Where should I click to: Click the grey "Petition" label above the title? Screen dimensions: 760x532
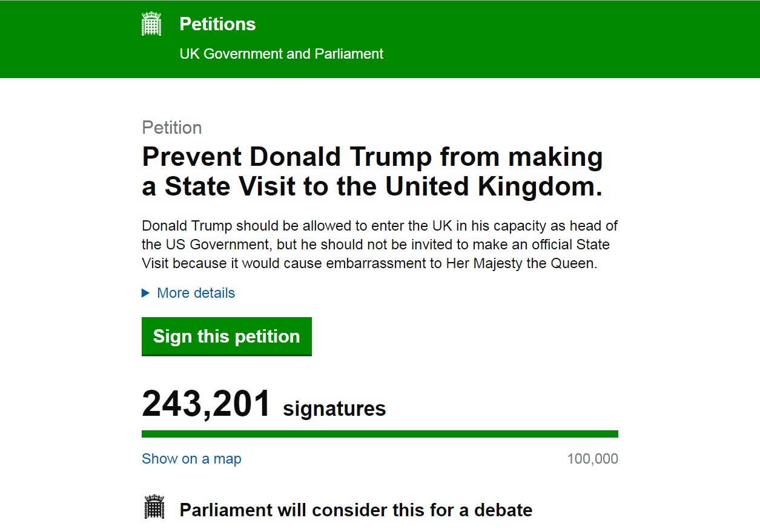[x=172, y=128]
